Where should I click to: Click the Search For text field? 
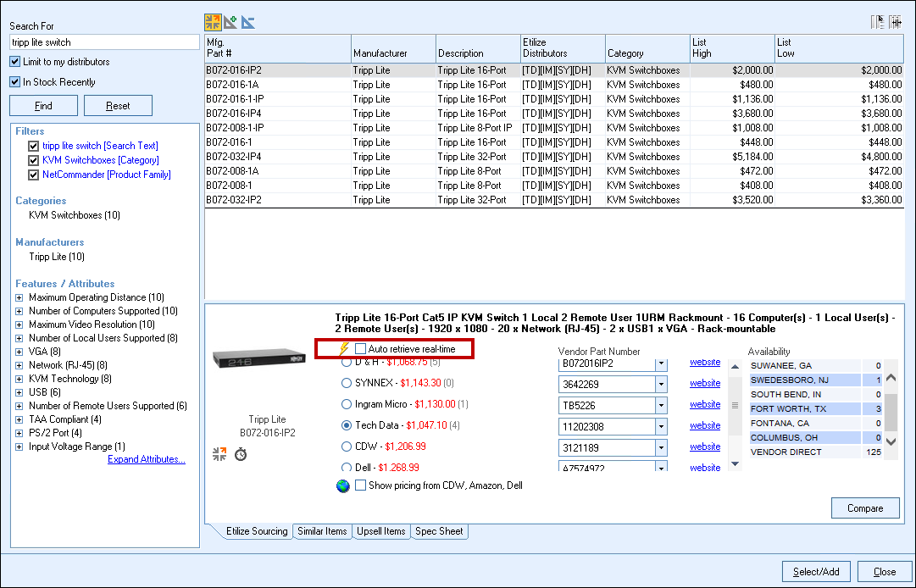[x=104, y=42]
